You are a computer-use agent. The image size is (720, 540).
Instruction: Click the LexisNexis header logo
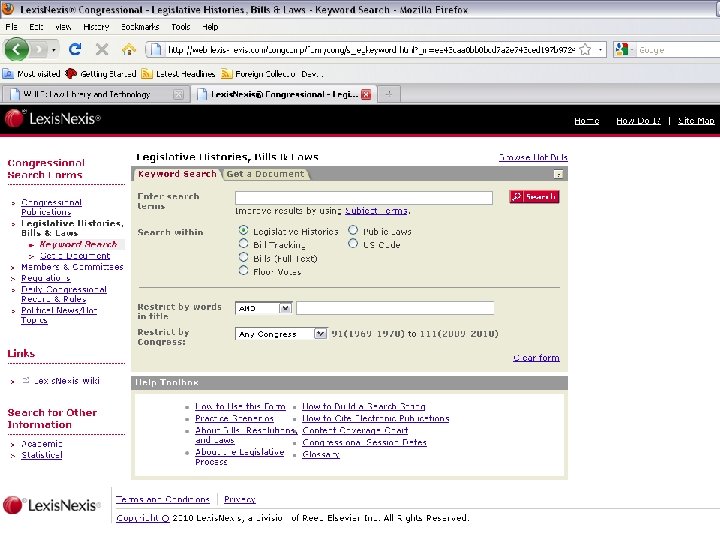point(52,118)
